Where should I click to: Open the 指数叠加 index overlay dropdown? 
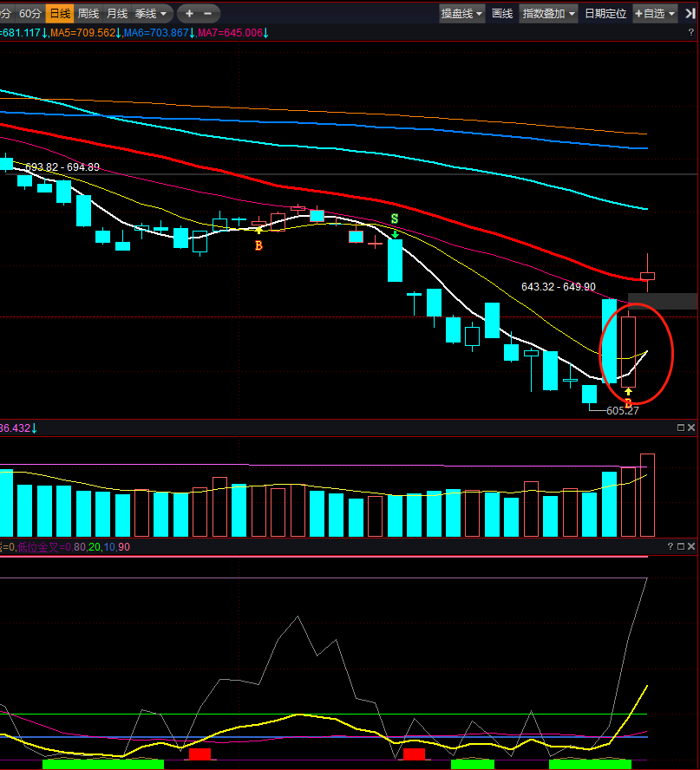[x=548, y=13]
